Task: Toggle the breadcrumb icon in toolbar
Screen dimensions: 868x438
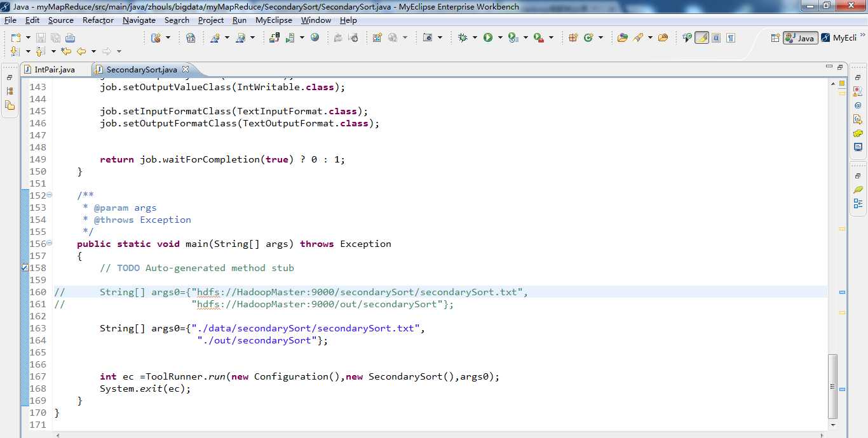Action: click(x=687, y=37)
